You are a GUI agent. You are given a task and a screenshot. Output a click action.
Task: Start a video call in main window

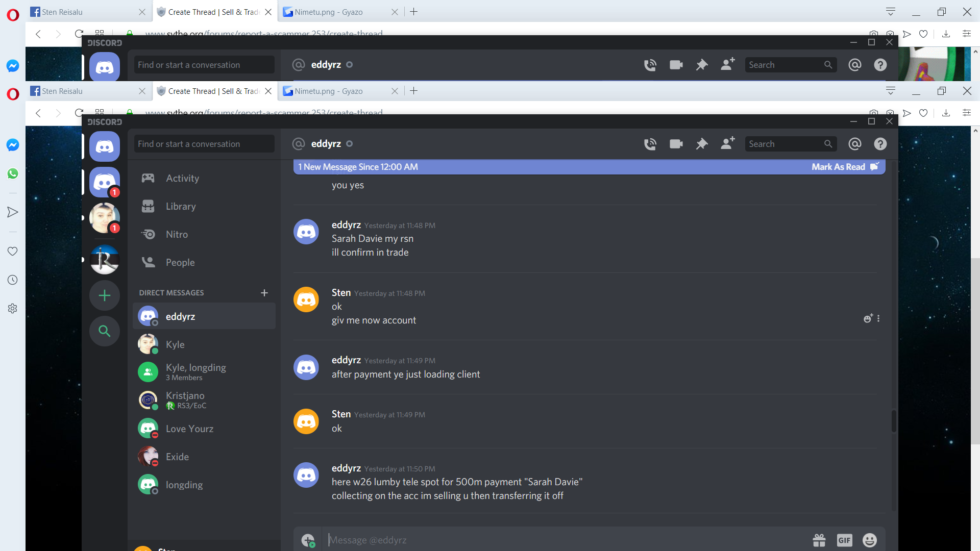click(676, 144)
